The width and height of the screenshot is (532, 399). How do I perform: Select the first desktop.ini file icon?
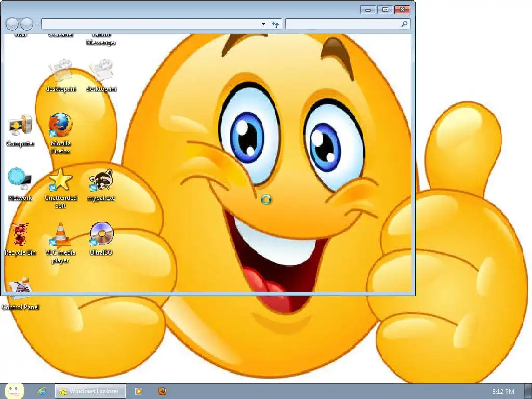click(61, 75)
